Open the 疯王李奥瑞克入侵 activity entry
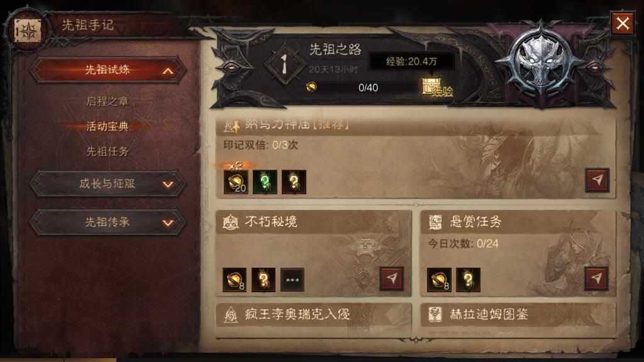The height and width of the screenshot is (362, 644). 313,315
